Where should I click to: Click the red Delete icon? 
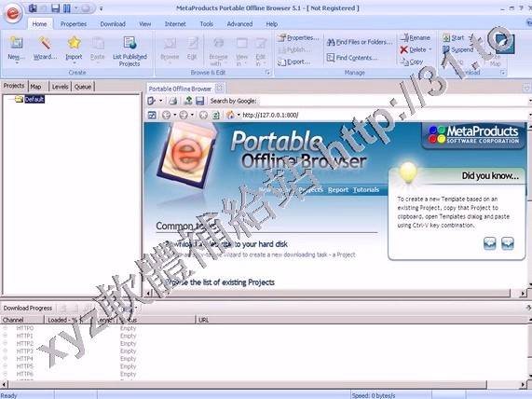[x=403, y=50]
